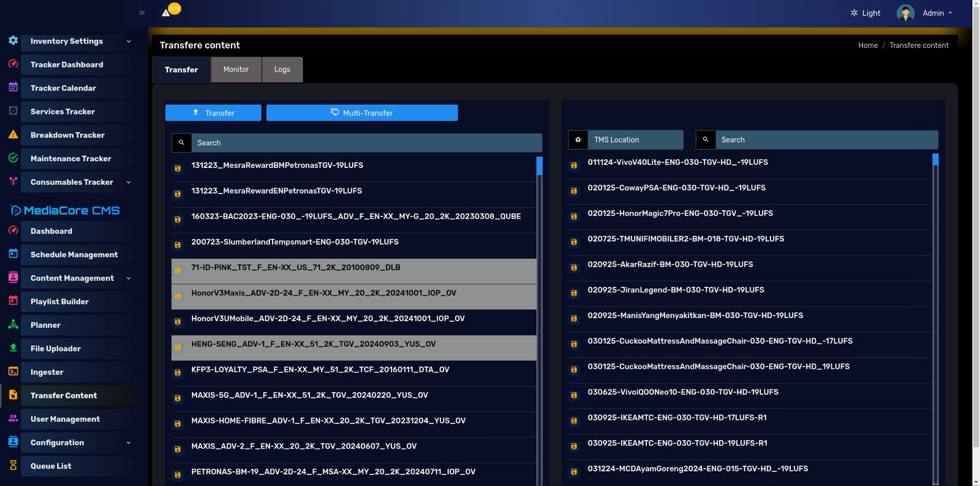Click the magnifier icon of right Search
This screenshot has height=486, width=980.
(706, 140)
